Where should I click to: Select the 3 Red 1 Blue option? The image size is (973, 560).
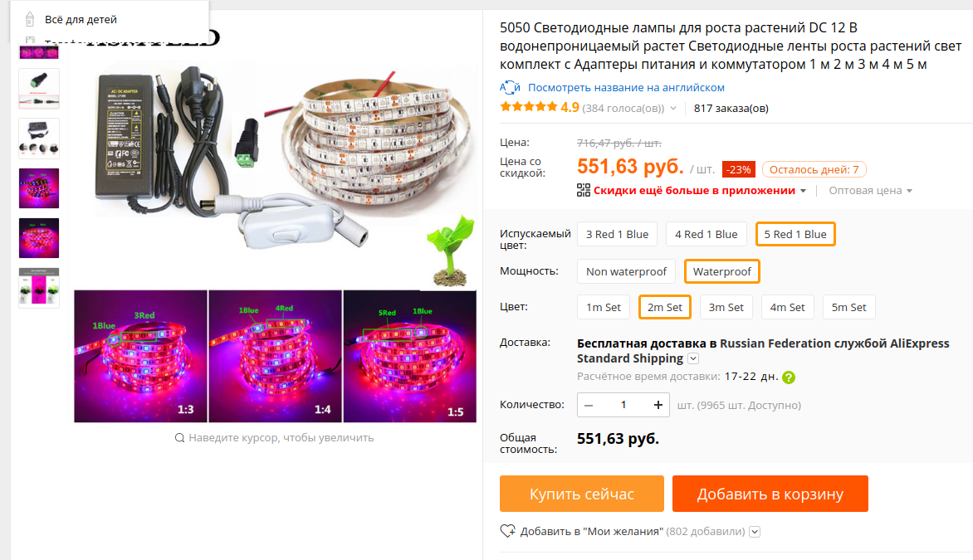[617, 235]
